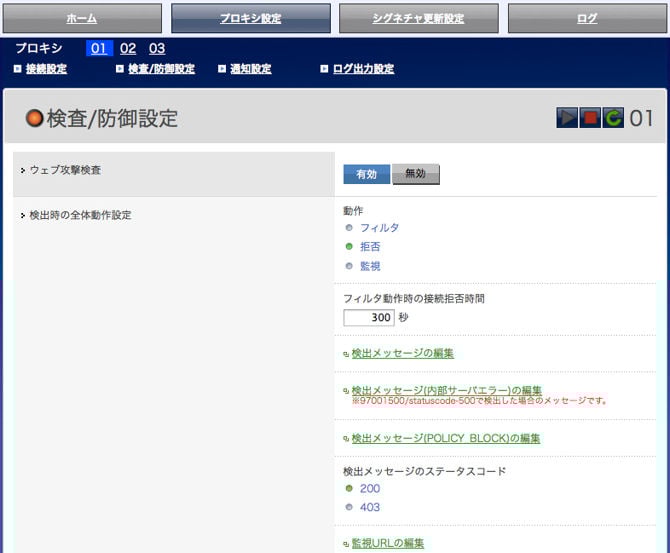The width and height of the screenshot is (670, 553).
Task: Click the green restart proxy icon
Action: tap(613, 118)
